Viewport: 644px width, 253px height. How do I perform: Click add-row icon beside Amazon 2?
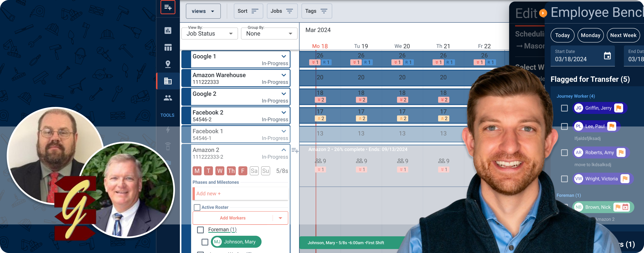295,150
